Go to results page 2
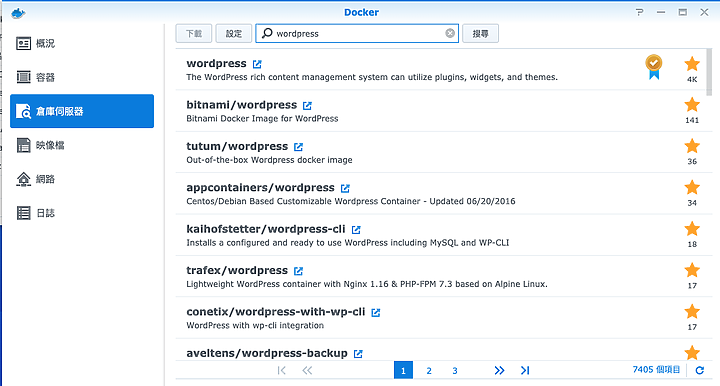This screenshot has width=720, height=386. point(429,370)
